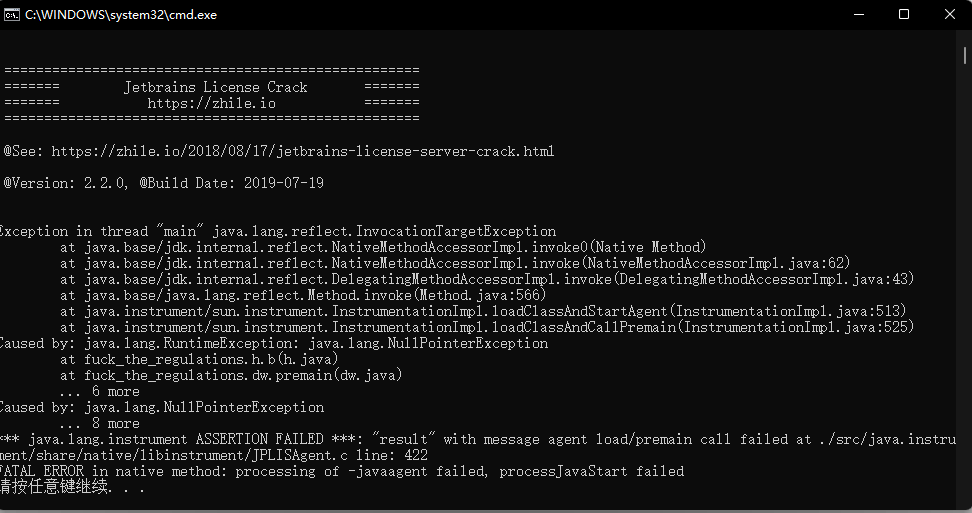Screen dimensions: 972x513
Task: Click the FATAL ERROR in native method line
Action: coord(342,471)
